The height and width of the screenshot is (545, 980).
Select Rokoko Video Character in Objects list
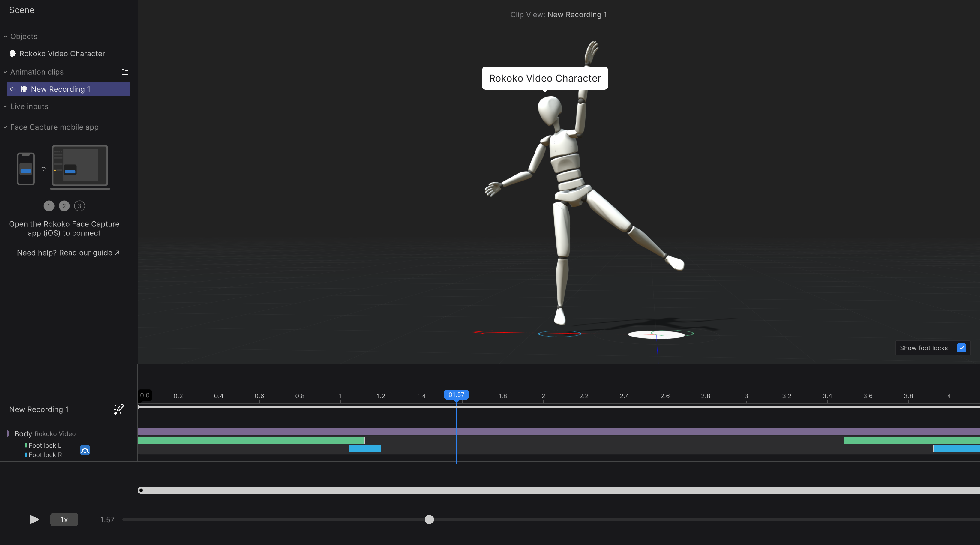click(x=62, y=54)
